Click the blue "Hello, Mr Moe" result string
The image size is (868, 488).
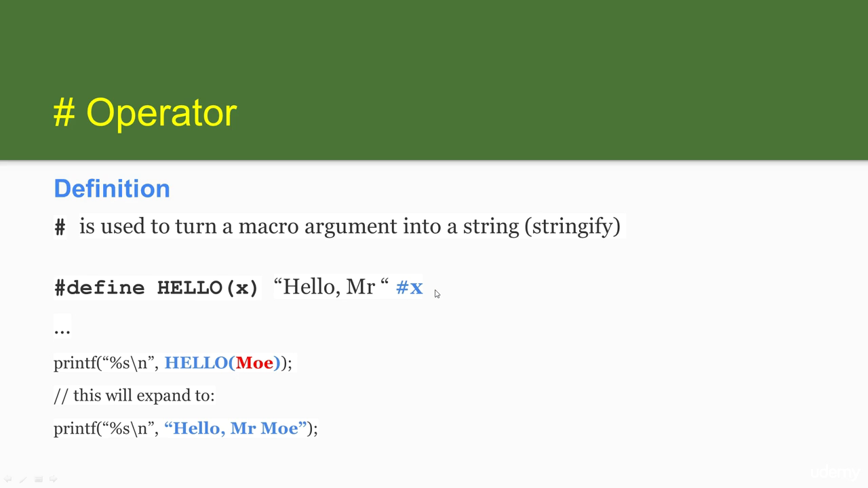coord(235,428)
